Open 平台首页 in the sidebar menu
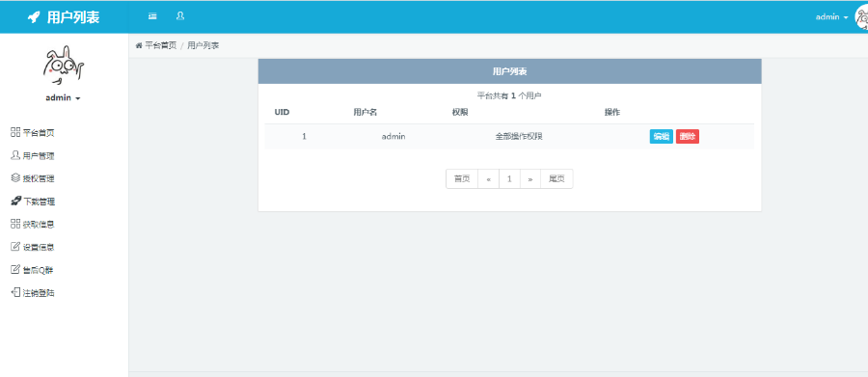The image size is (868, 377). click(x=33, y=133)
